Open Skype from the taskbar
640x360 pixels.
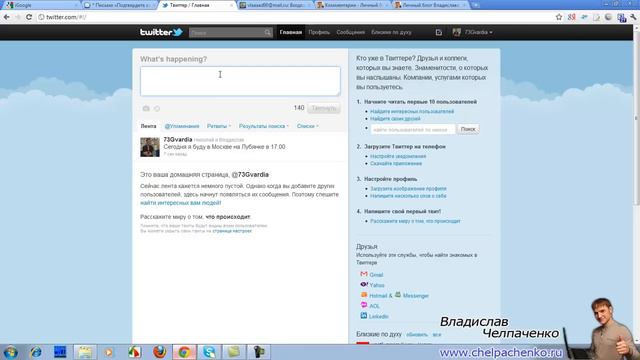point(209,352)
